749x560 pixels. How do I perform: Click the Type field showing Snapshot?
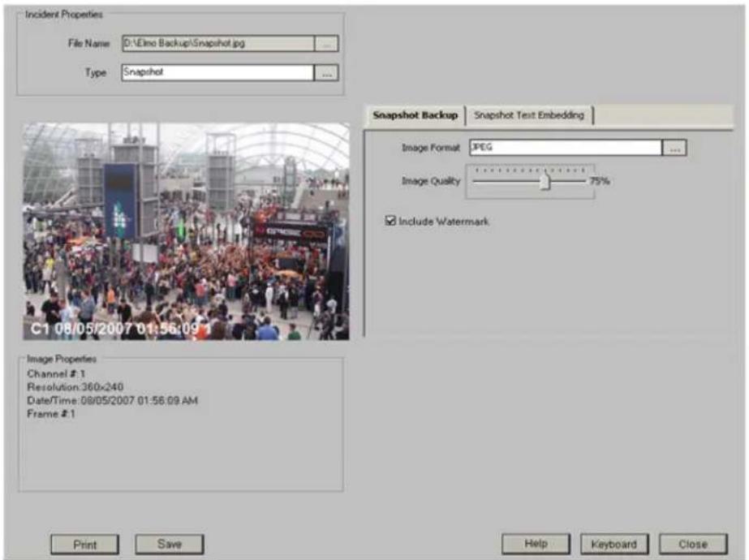click(217, 72)
